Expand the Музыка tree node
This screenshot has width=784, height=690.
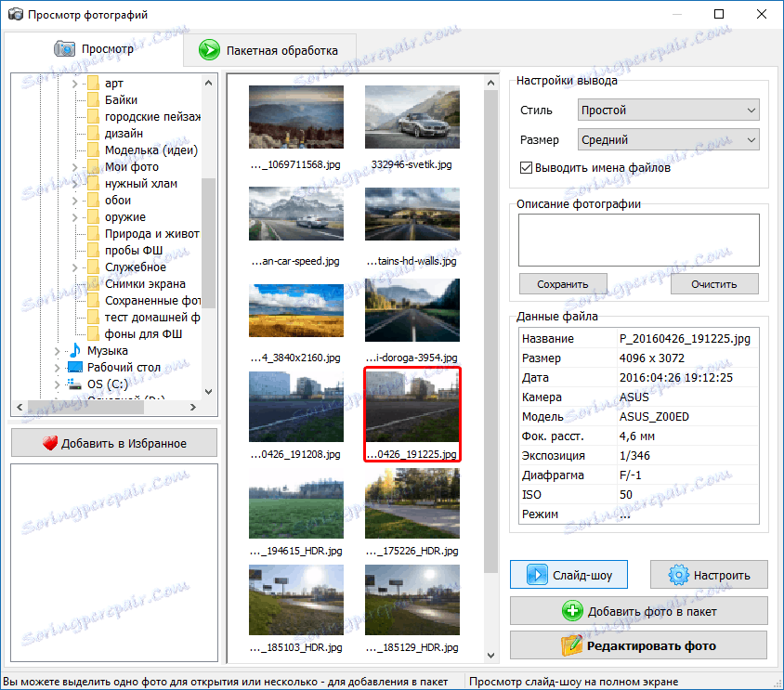[x=57, y=351]
